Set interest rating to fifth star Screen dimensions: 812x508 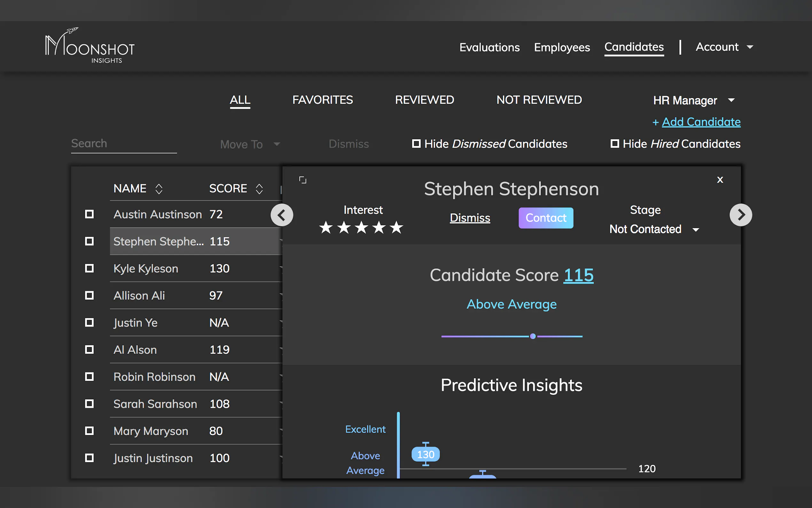(396, 228)
